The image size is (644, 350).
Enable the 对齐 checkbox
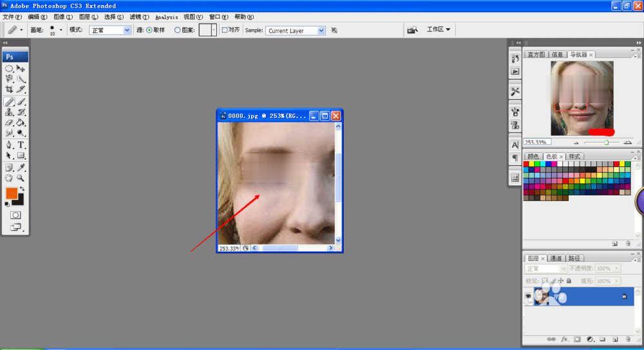225,30
